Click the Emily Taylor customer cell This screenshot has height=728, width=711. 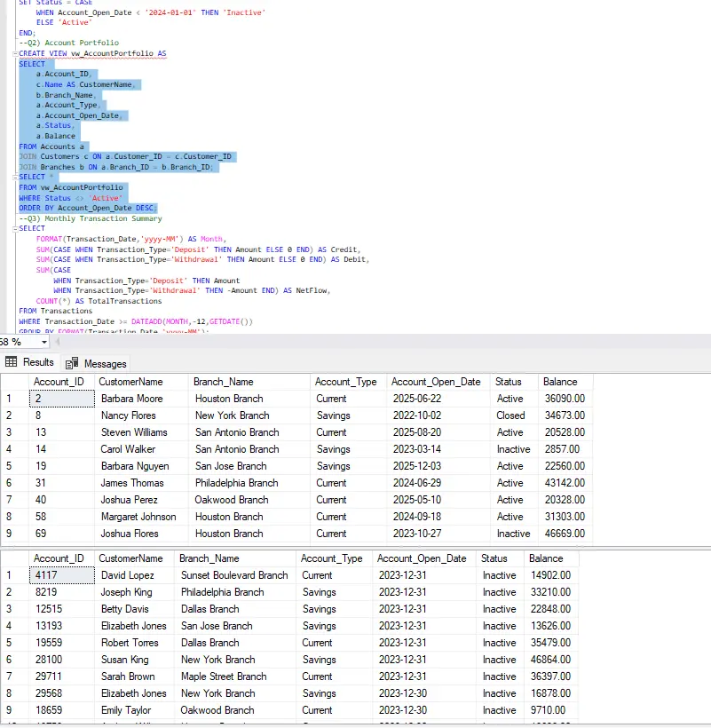[135, 710]
